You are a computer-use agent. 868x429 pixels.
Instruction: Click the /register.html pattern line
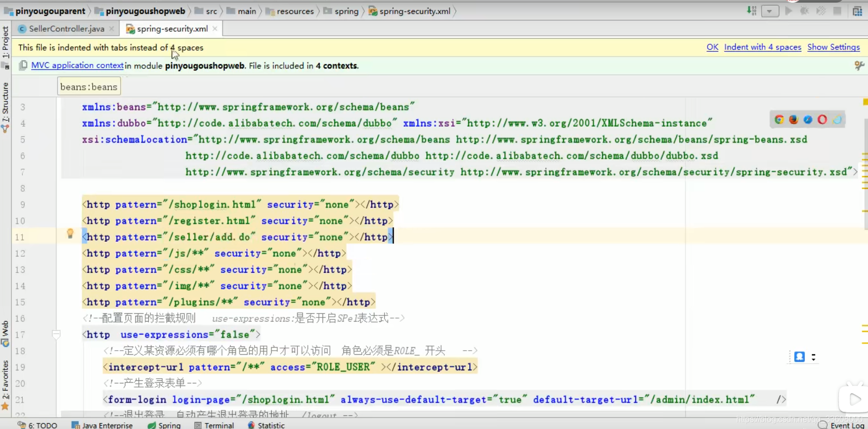tap(237, 221)
